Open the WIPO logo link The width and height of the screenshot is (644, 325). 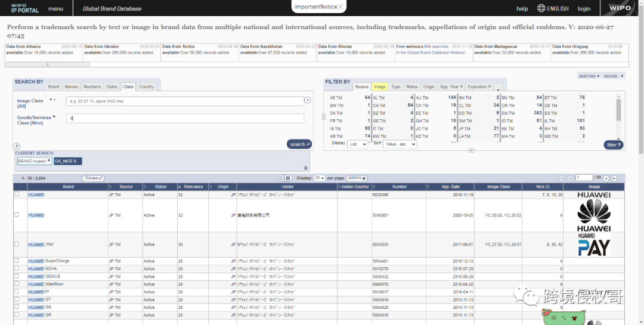[621, 8]
